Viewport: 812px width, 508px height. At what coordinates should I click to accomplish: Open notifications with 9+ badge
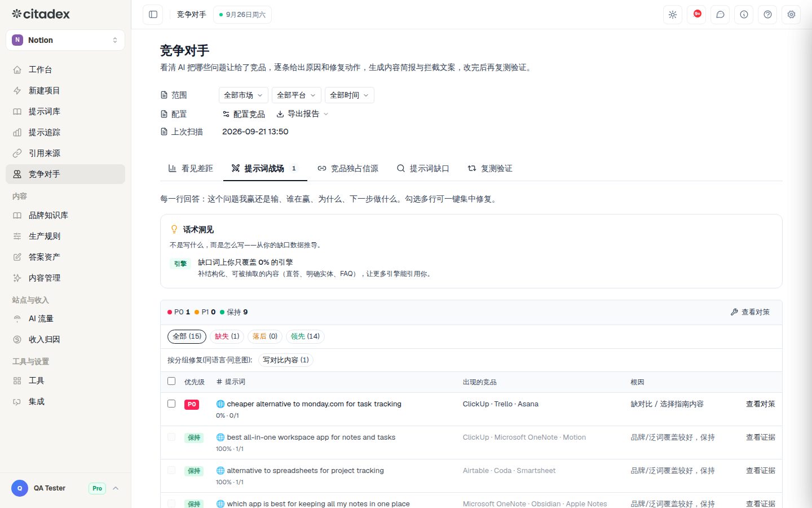(696, 15)
